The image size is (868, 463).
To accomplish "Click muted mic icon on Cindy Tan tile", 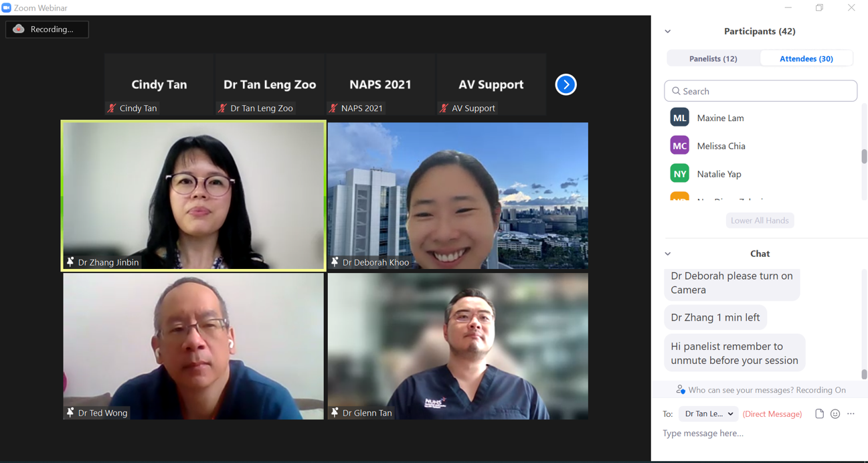I will (x=112, y=108).
